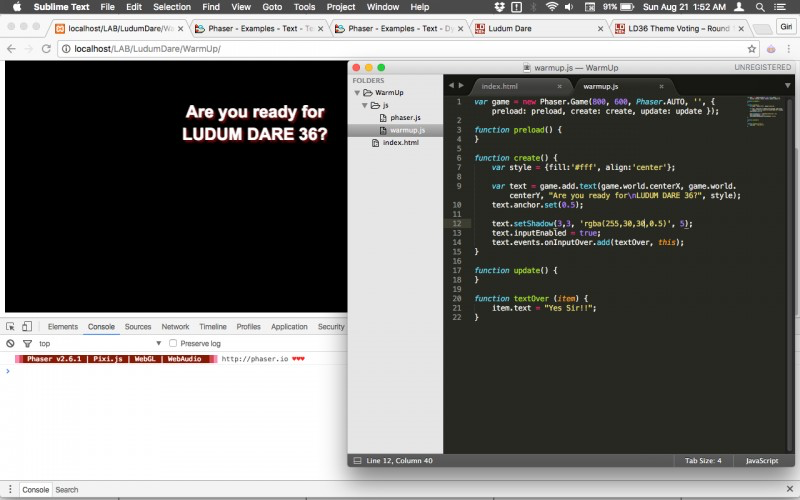Viewport: 800px width, 500px height.
Task: Reload the localhost page
Action: coord(46,49)
